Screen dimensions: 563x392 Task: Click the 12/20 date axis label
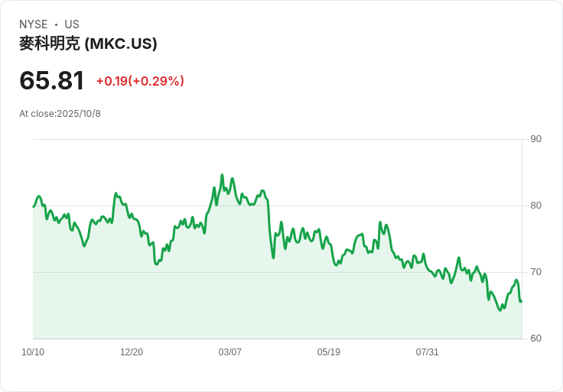(x=132, y=352)
